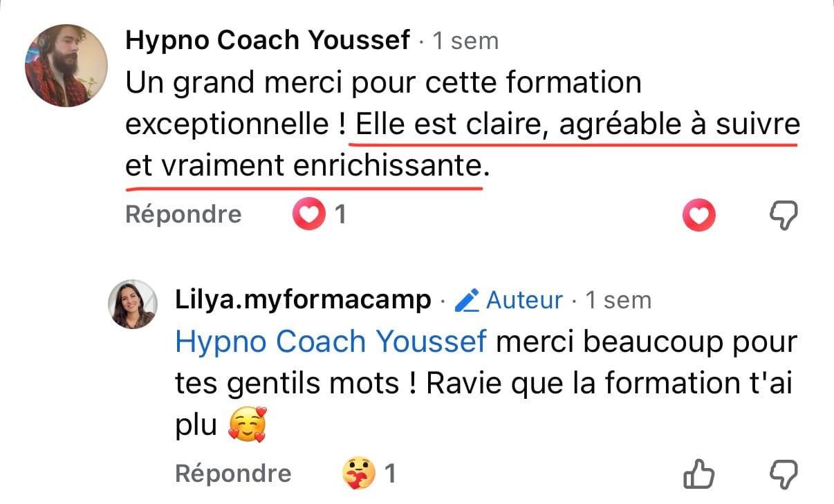Reply to Hypno Coach Youssef's comment
The height and width of the screenshot is (504, 834).
tap(183, 214)
